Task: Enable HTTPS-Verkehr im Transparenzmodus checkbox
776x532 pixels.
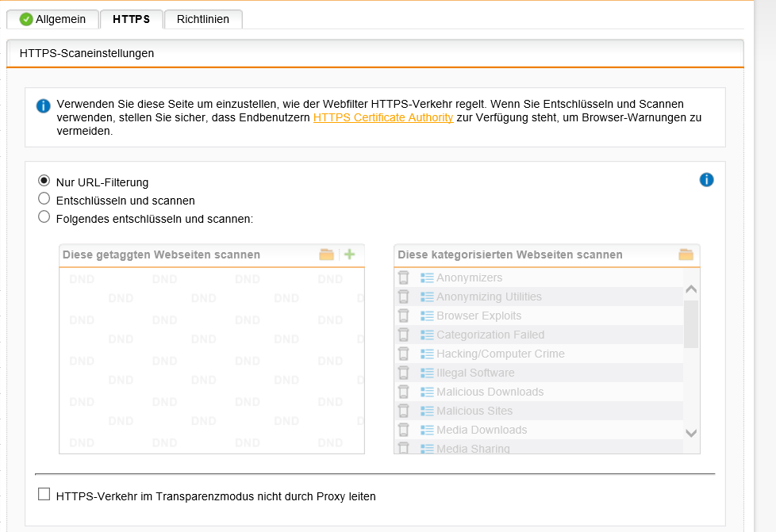Action: pos(44,495)
